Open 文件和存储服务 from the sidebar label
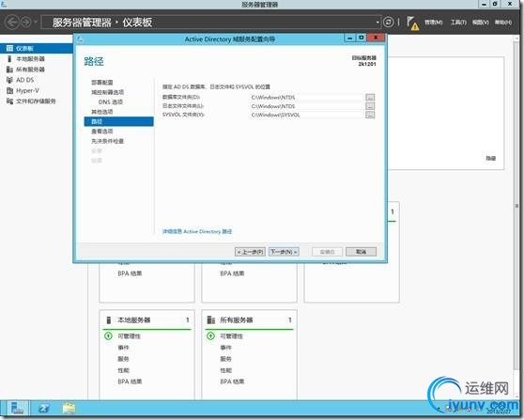524x420 pixels. (x=36, y=101)
